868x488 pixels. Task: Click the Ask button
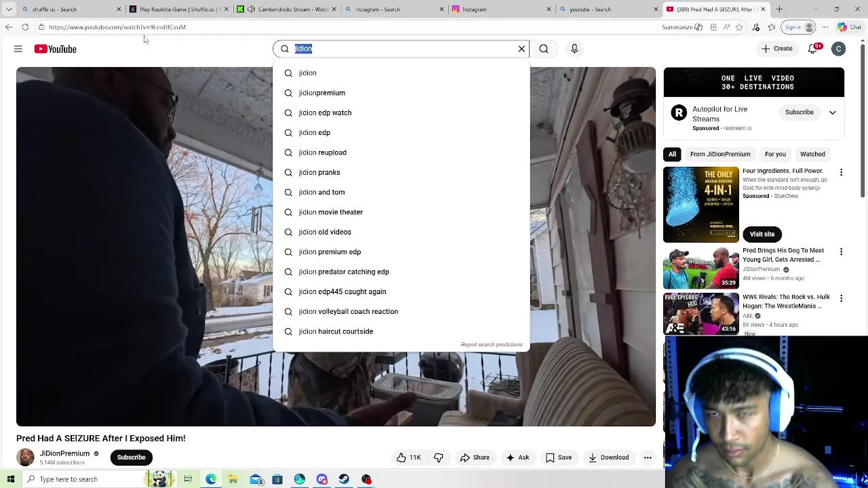tap(517, 457)
